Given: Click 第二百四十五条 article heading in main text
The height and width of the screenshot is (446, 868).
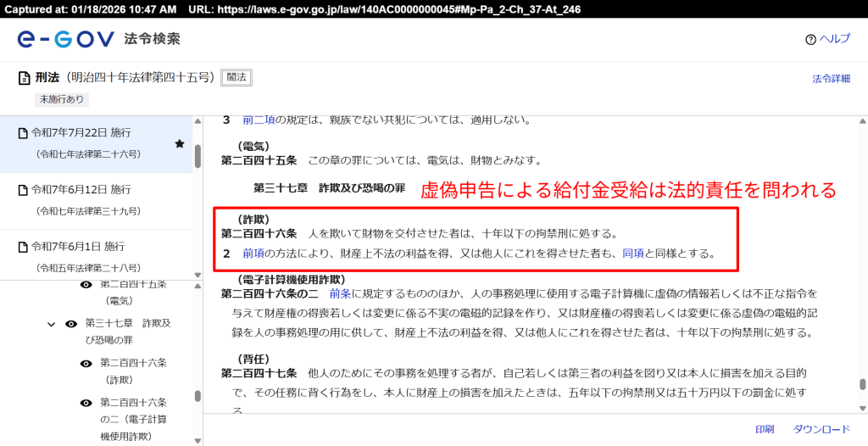Looking at the screenshot, I should (259, 160).
